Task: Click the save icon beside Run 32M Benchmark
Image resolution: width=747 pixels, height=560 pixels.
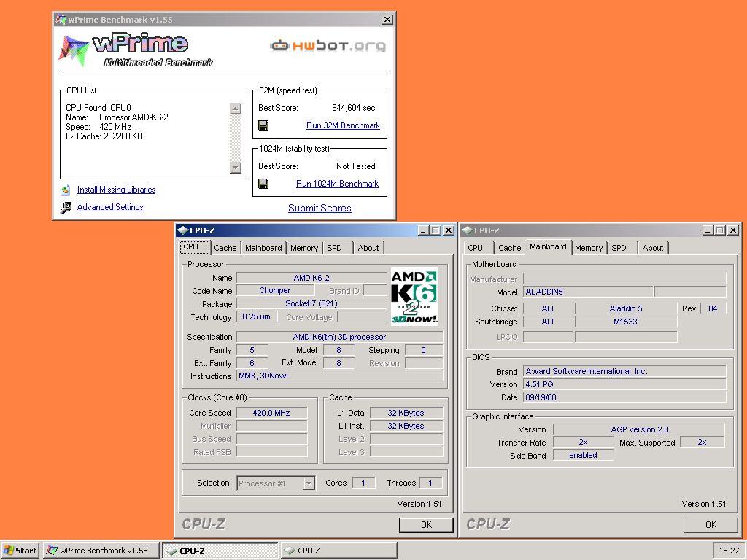Action: 263,125
